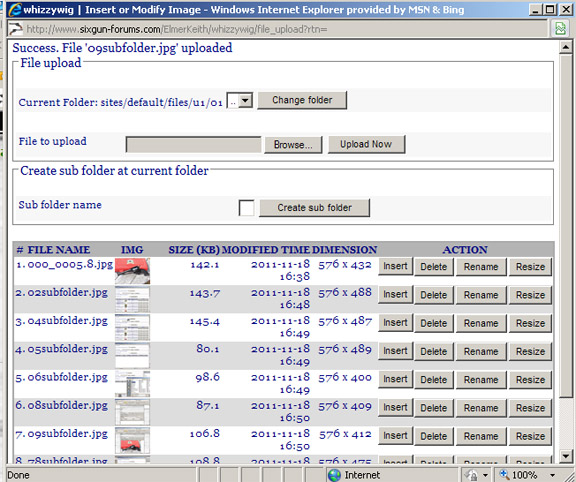
Task: Click the 576 x 432 dimension value
Action: pos(345,265)
